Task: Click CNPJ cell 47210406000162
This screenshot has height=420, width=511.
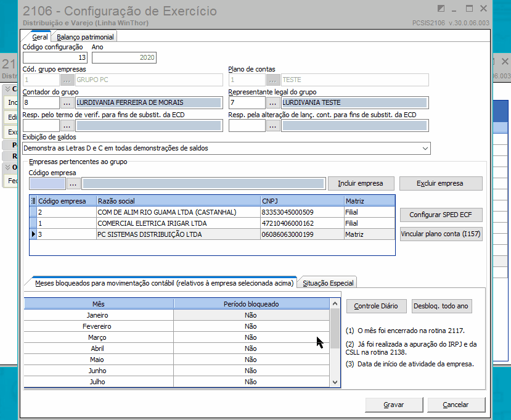Action: (302, 223)
